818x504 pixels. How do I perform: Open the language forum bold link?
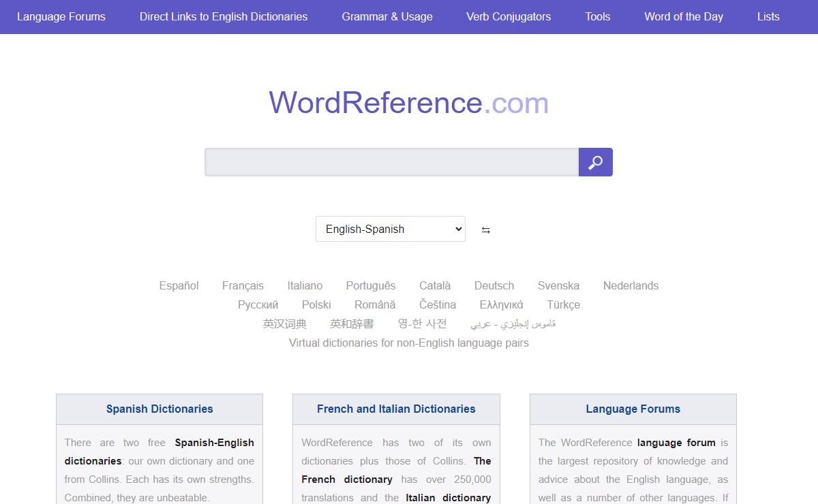(x=676, y=443)
